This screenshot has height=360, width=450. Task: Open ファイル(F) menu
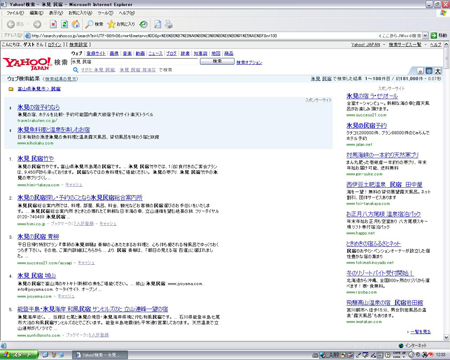coord(15,13)
